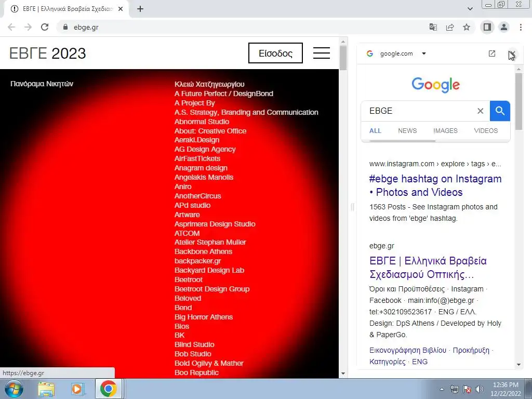Open the ebge.gr hamburger menu
The height and width of the screenshot is (399, 532).
321,53
